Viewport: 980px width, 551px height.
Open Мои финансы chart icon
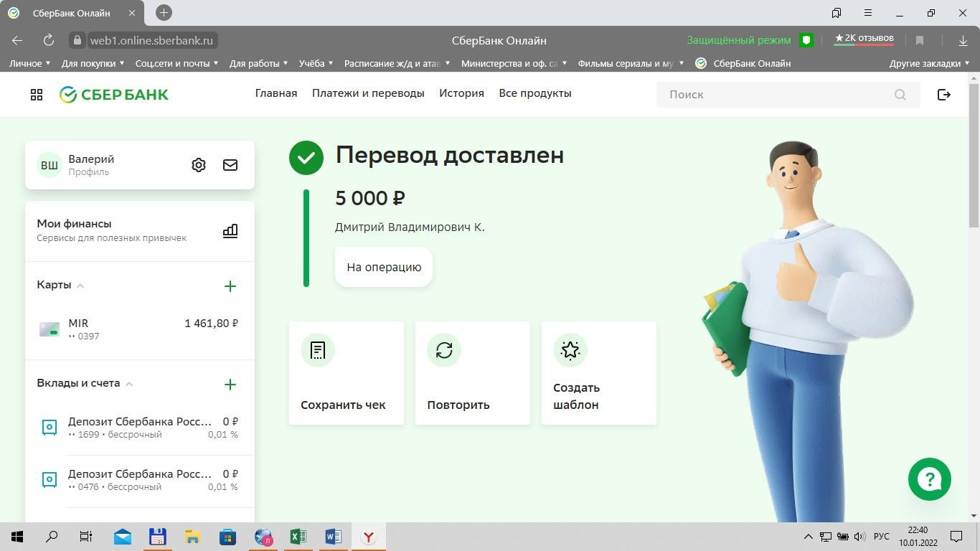click(230, 231)
